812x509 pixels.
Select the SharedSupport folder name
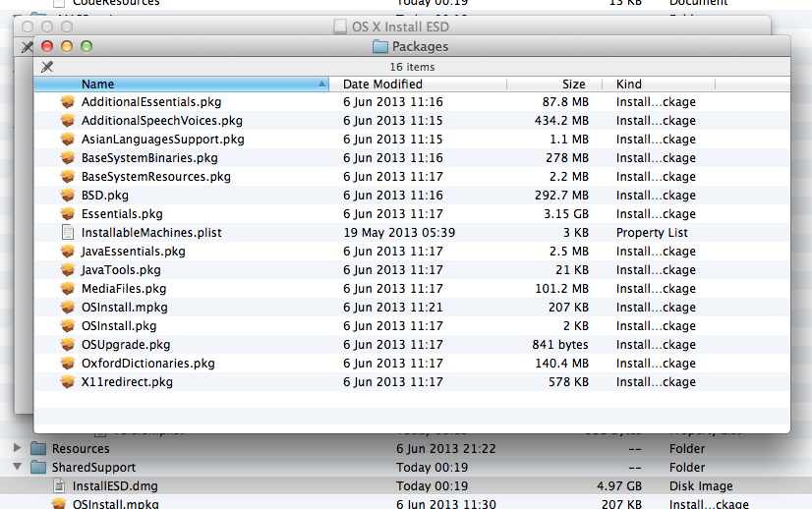coord(93,467)
